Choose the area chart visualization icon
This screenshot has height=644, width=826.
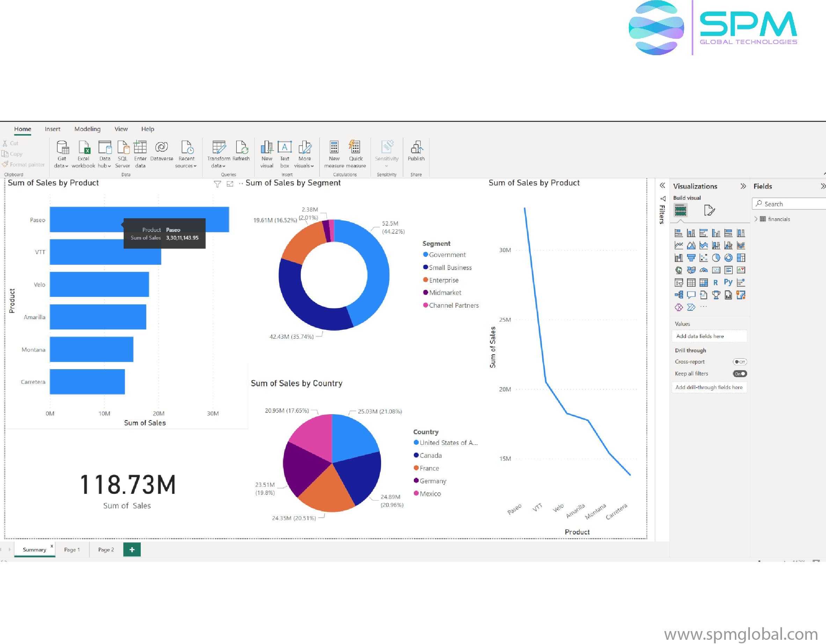pos(691,246)
